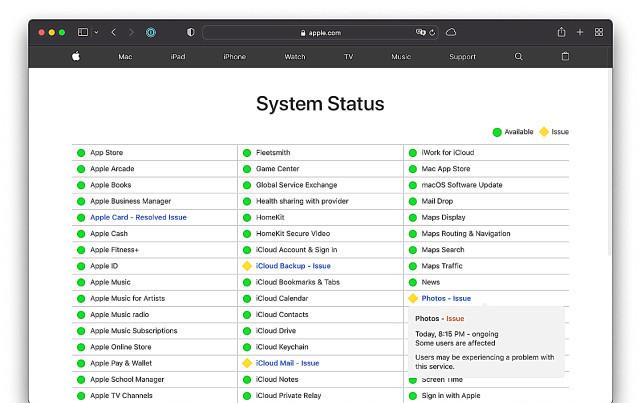641x403 pixels.
Task: Click the System Status heading
Action: point(320,104)
